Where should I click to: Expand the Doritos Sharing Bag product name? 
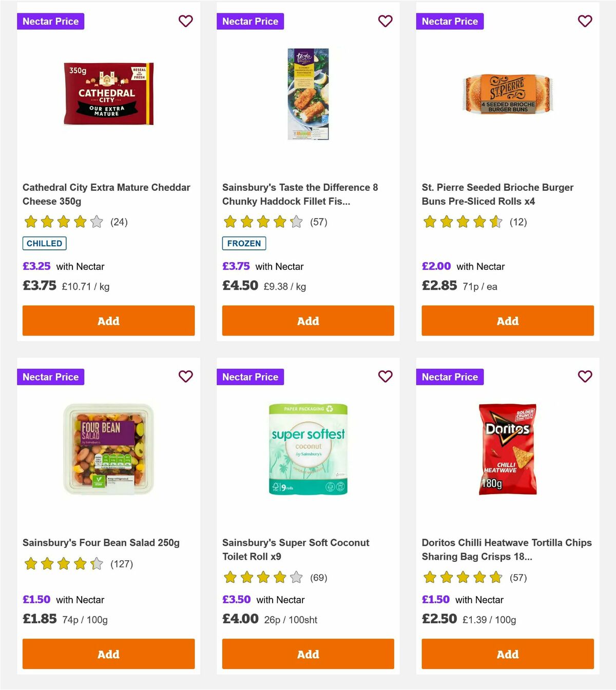tap(506, 549)
